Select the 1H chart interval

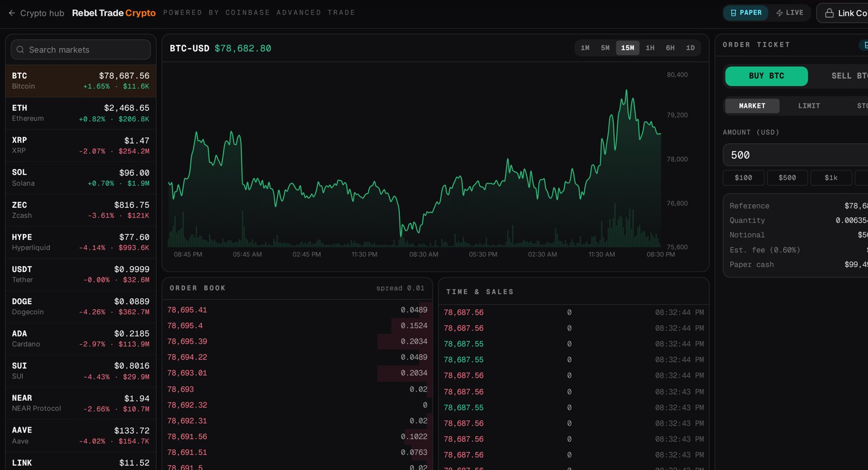point(650,48)
